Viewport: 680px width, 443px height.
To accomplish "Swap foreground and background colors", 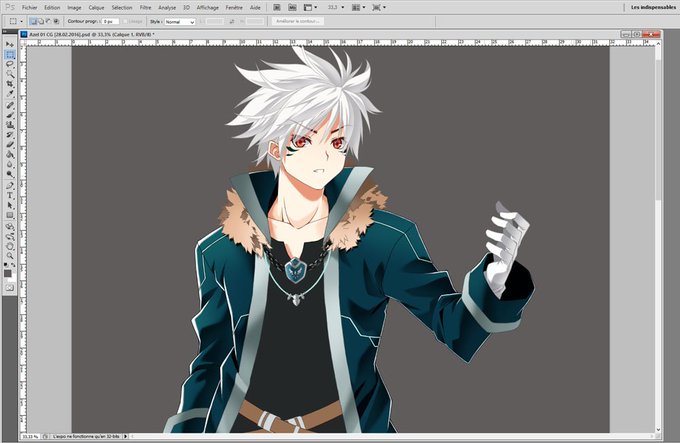I will pos(13,264).
